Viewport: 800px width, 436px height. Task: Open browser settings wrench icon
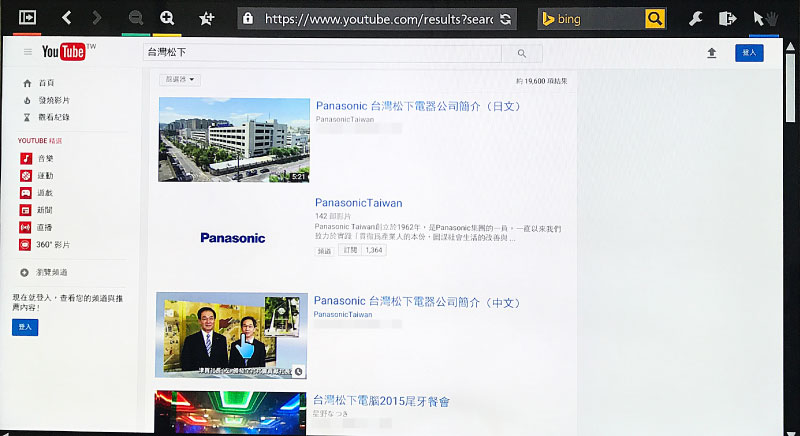[695, 19]
